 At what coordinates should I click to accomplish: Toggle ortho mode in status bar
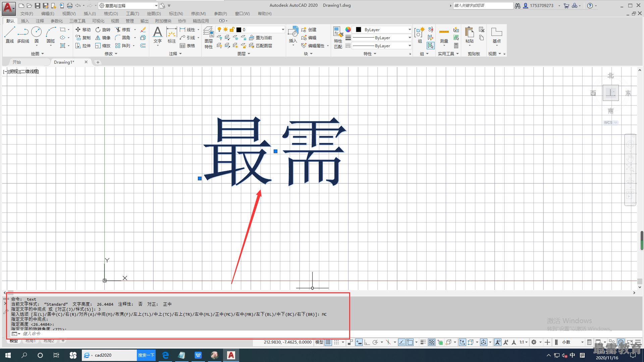(x=367, y=342)
